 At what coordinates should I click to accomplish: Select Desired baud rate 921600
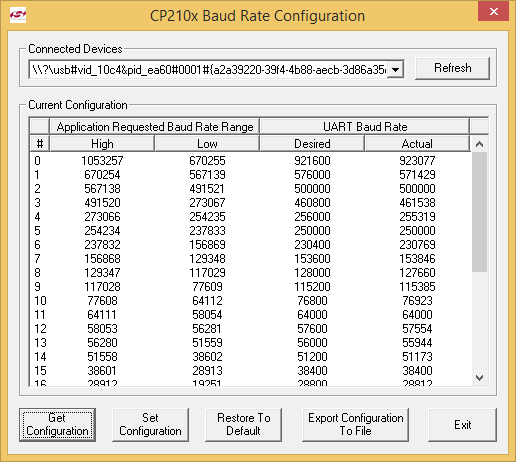[312, 161]
